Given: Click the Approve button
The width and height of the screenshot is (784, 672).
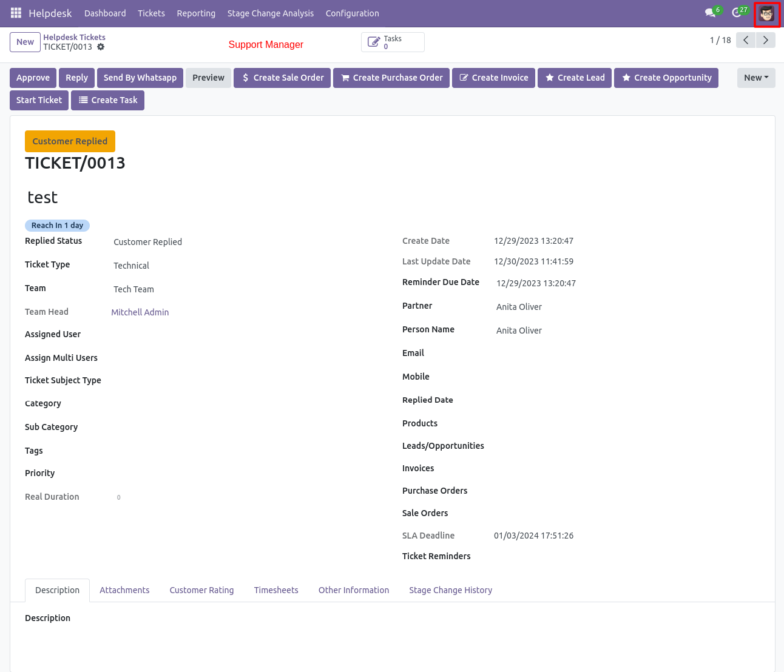Looking at the screenshot, I should click(x=33, y=78).
